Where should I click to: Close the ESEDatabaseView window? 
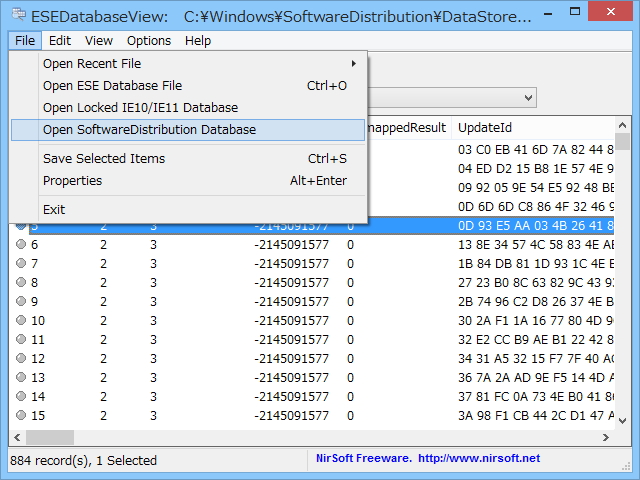click(611, 11)
